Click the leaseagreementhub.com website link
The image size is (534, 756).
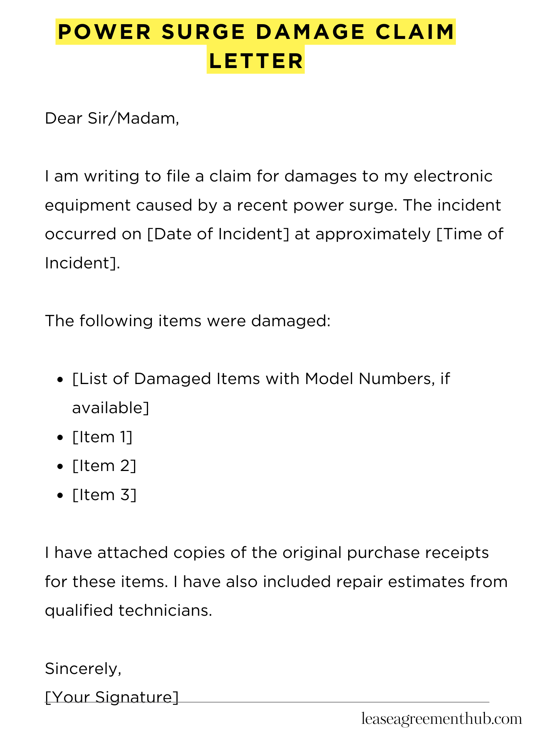(x=441, y=719)
